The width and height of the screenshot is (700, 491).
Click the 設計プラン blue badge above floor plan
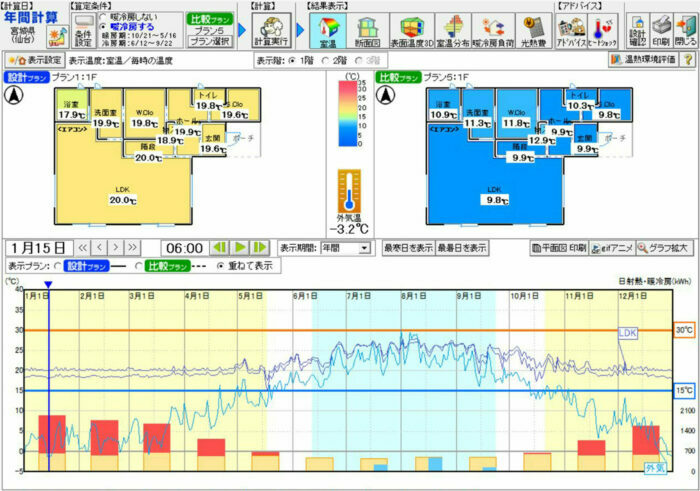coord(26,77)
